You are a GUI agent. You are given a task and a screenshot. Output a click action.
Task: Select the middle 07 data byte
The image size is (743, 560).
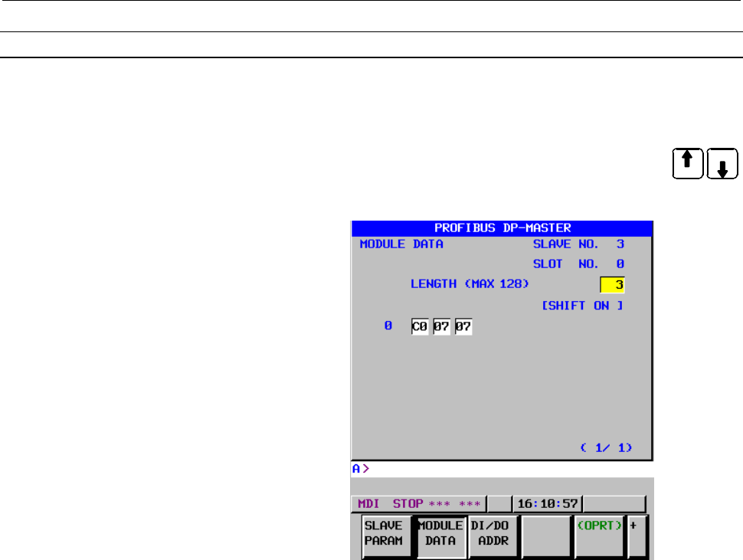coord(441,326)
